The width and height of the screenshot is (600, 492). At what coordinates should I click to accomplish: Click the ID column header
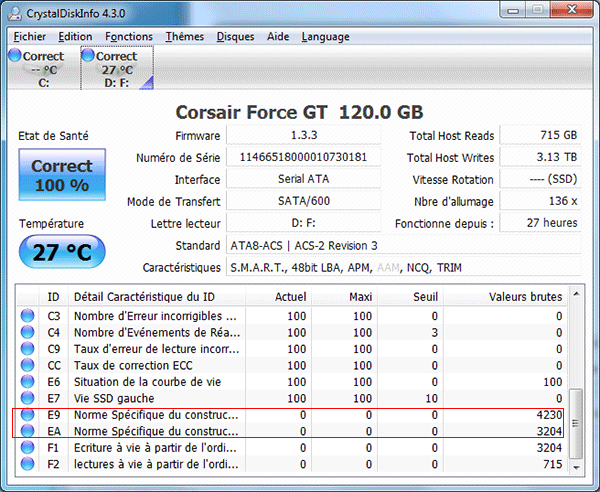(53, 297)
